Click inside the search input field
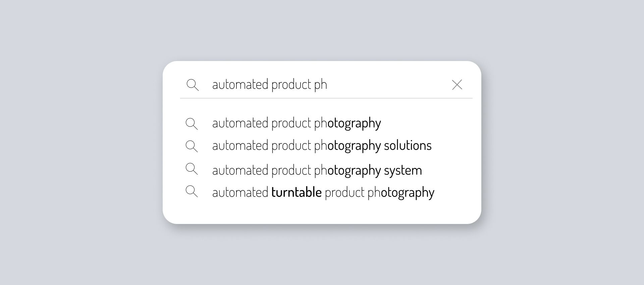The image size is (644, 285). (x=302, y=84)
